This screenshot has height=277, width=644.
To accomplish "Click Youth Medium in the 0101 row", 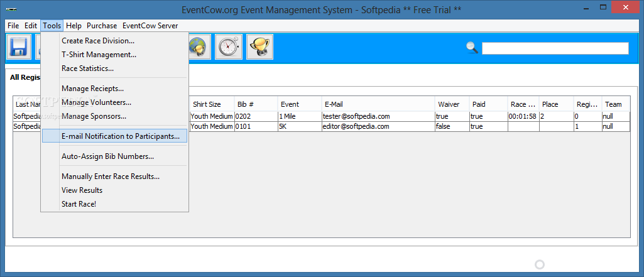I will [212, 126].
